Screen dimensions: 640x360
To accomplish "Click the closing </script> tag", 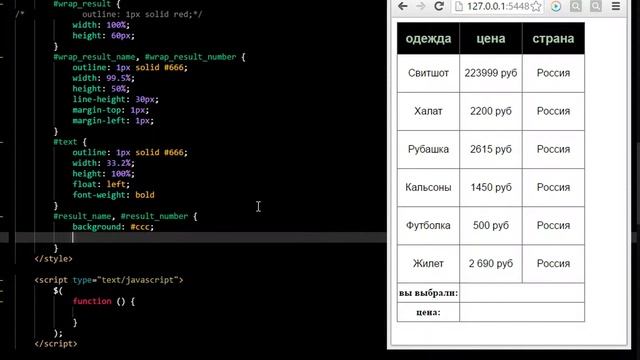I will tap(56, 344).
